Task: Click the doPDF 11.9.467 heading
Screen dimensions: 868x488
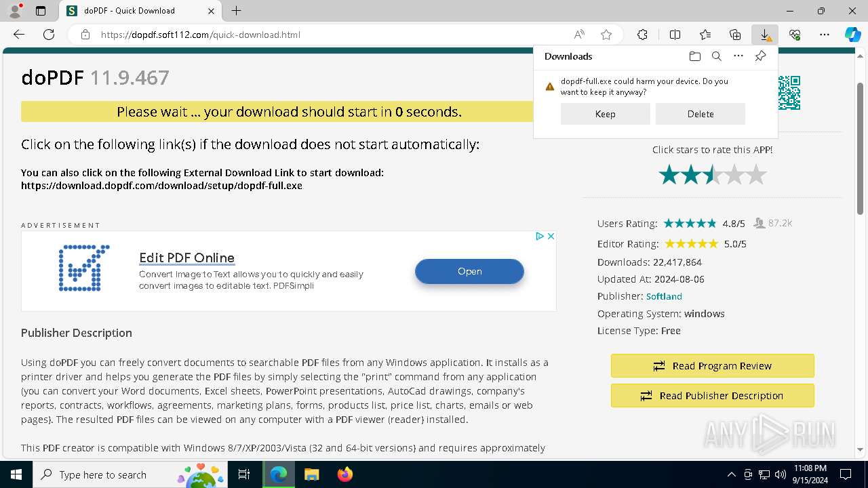Action: (95, 77)
